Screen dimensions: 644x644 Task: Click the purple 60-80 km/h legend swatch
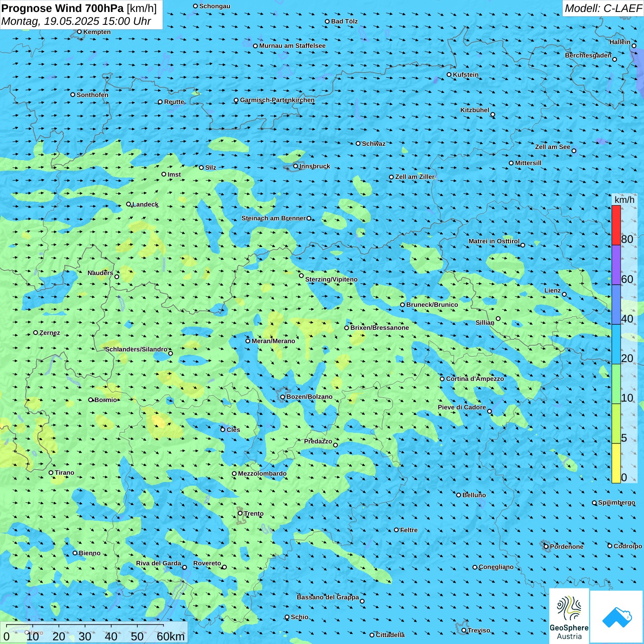(x=616, y=265)
